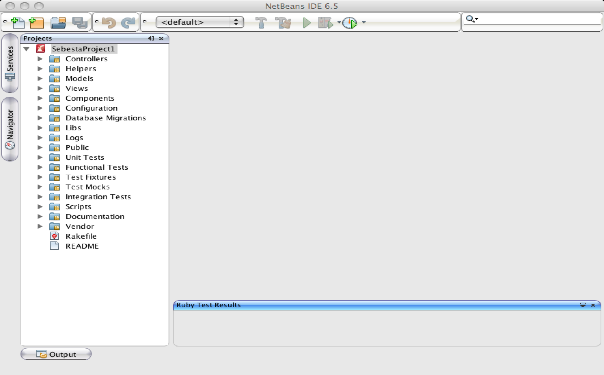The image size is (604, 375).
Task: Click the Undo arrow icon
Action: coord(109,23)
